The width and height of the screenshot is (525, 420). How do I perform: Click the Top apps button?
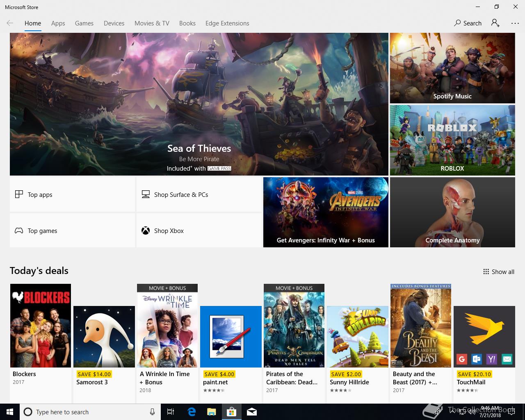pos(72,194)
